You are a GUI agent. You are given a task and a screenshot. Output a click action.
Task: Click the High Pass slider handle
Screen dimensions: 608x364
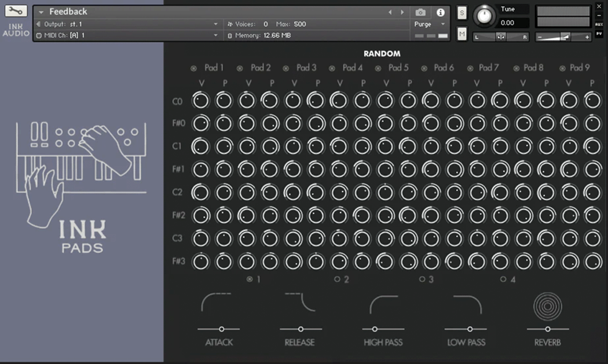[x=375, y=329]
